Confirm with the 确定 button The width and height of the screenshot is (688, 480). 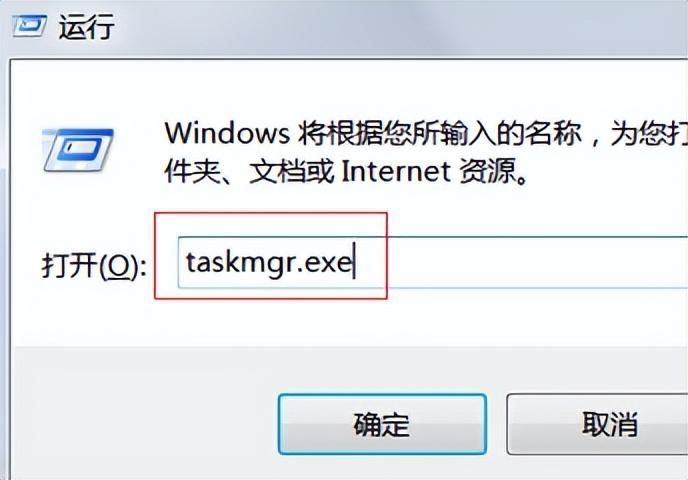[x=382, y=424]
